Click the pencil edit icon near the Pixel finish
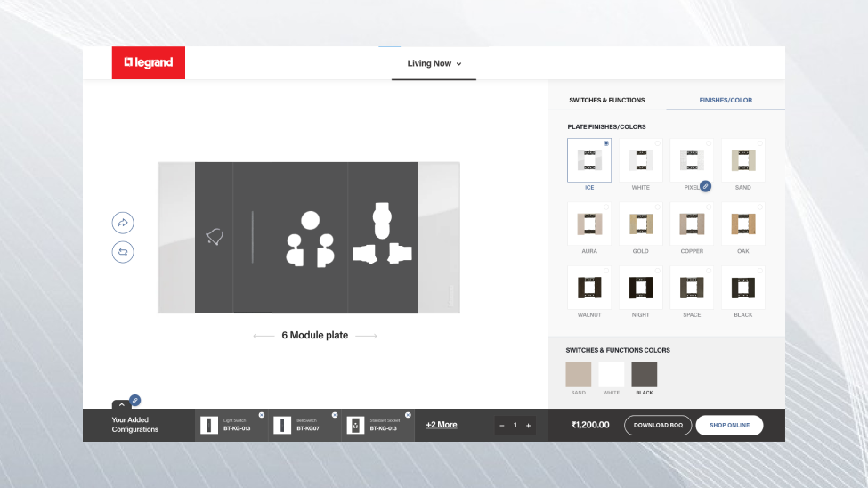 pos(705,186)
